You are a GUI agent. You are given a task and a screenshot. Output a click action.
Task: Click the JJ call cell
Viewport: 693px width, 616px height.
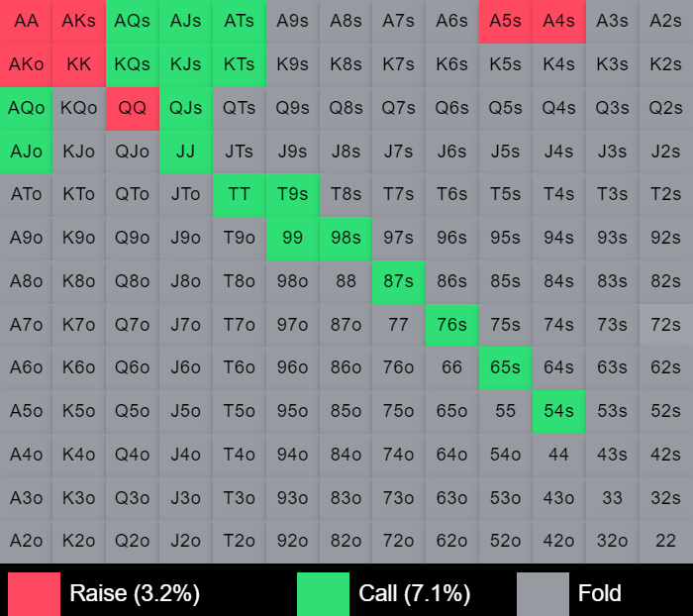click(186, 152)
